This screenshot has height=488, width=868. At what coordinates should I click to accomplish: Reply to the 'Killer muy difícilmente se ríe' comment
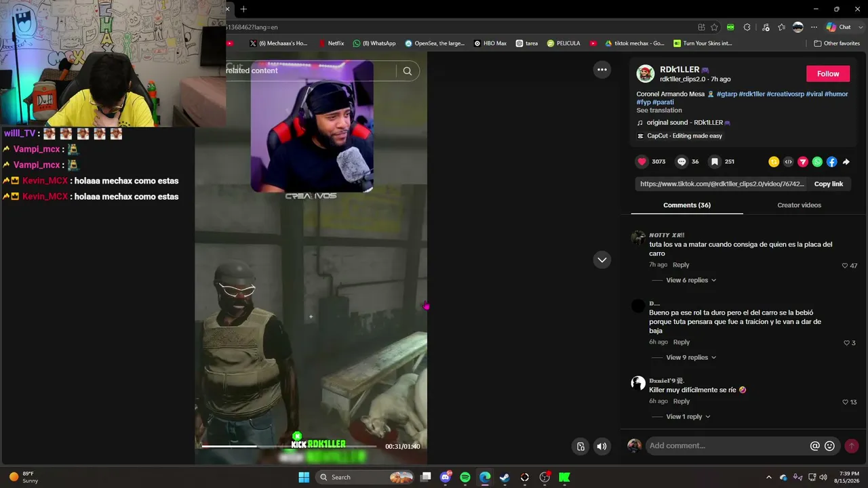click(682, 401)
